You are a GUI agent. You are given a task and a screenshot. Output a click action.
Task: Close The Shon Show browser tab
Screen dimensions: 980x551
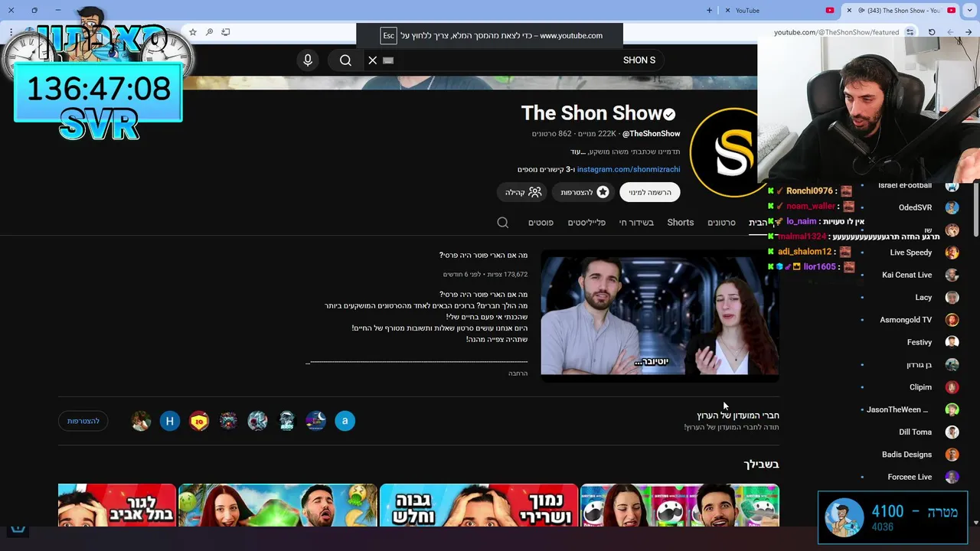tap(849, 10)
